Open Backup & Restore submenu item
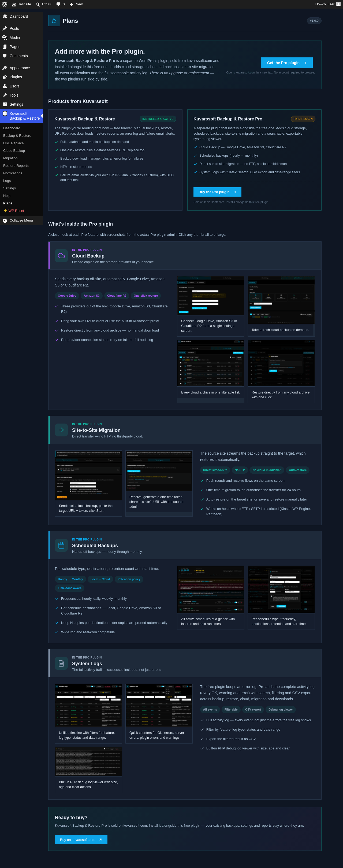The image size is (343, 868). pyautogui.click(x=17, y=136)
